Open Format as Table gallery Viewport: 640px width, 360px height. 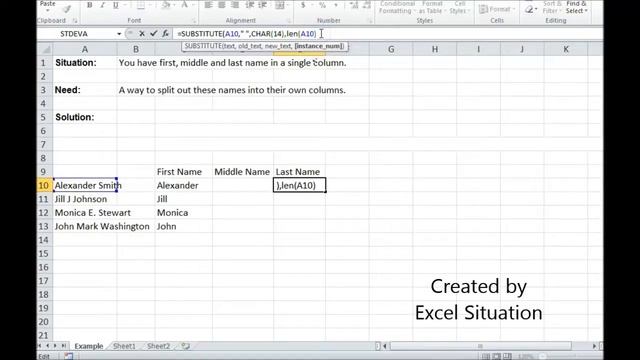[x=432, y=7]
